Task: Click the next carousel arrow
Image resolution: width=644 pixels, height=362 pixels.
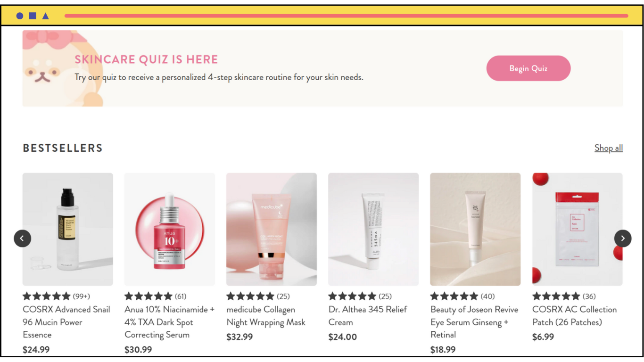Action: (x=623, y=239)
